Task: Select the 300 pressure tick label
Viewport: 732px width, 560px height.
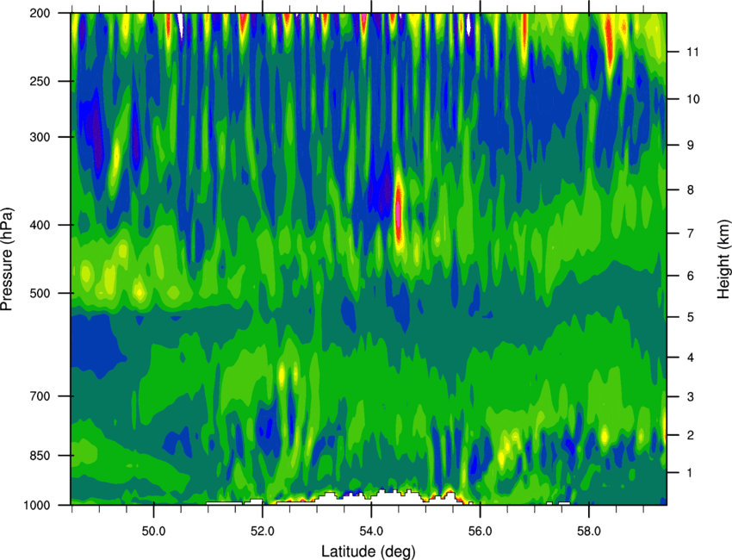Action: tap(40, 137)
